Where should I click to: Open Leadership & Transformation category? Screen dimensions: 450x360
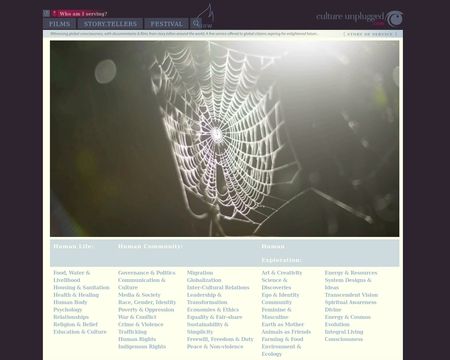[207, 298]
